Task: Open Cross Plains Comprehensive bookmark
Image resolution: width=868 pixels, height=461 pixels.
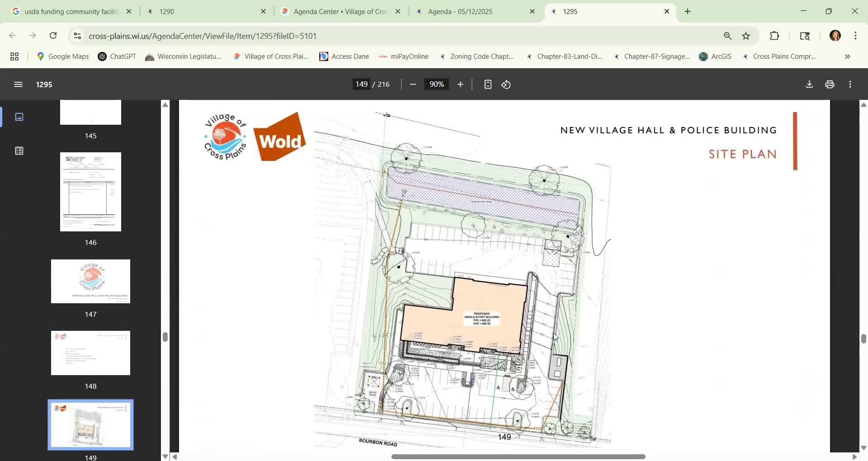Action: 779,56
